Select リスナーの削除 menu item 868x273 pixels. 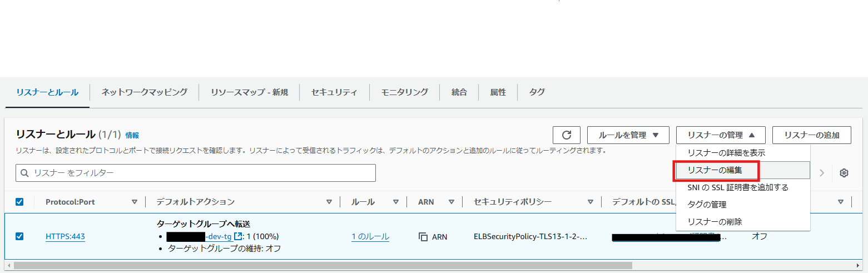tap(743, 222)
